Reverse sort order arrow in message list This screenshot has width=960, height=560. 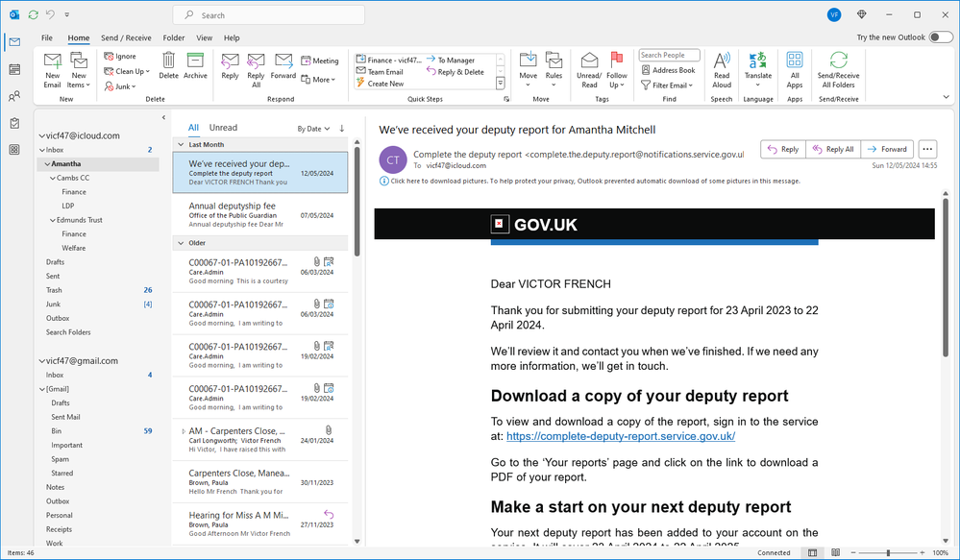(x=342, y=129)
